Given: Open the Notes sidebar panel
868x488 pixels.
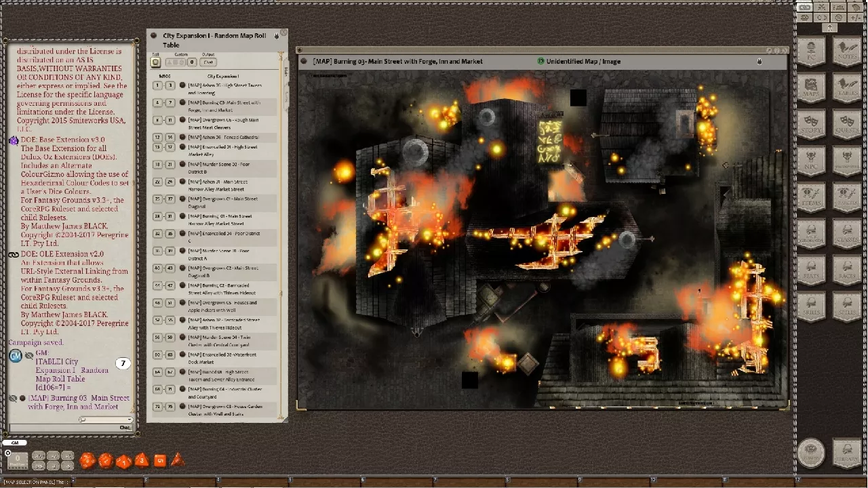Looking at the screenshot, I should tap(846, 52).
